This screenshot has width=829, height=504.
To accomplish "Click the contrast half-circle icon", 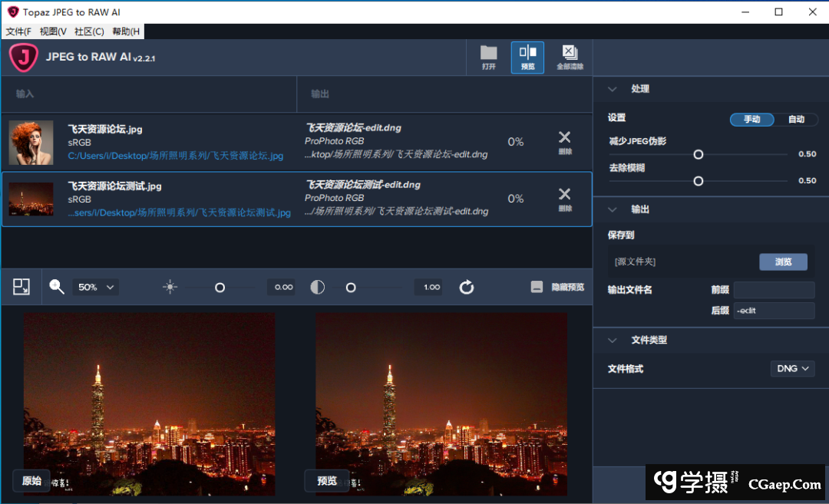I will click(x=318, y=286).
